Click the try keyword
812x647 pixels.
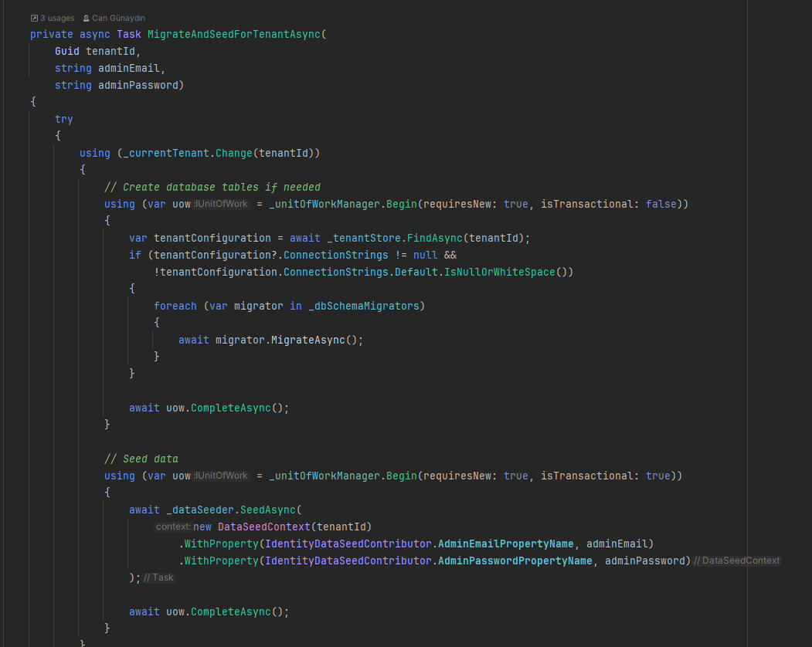click(x=63, y=119)
